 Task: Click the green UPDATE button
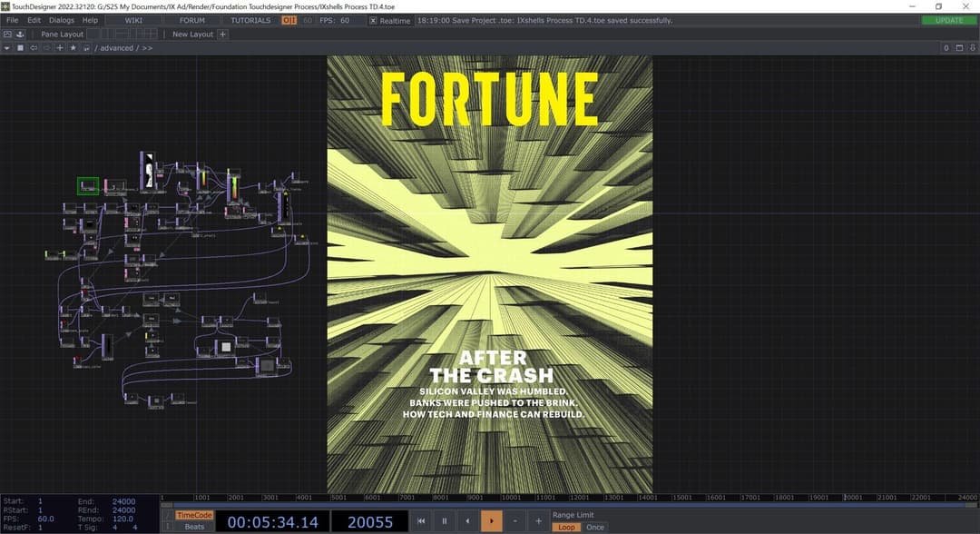tap(949, 19)
